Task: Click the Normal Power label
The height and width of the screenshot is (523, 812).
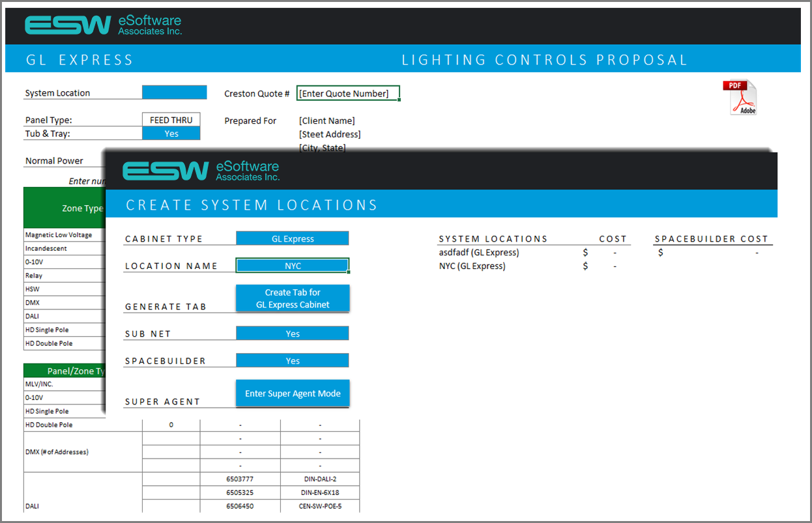Action: click(x=54, y=161)
